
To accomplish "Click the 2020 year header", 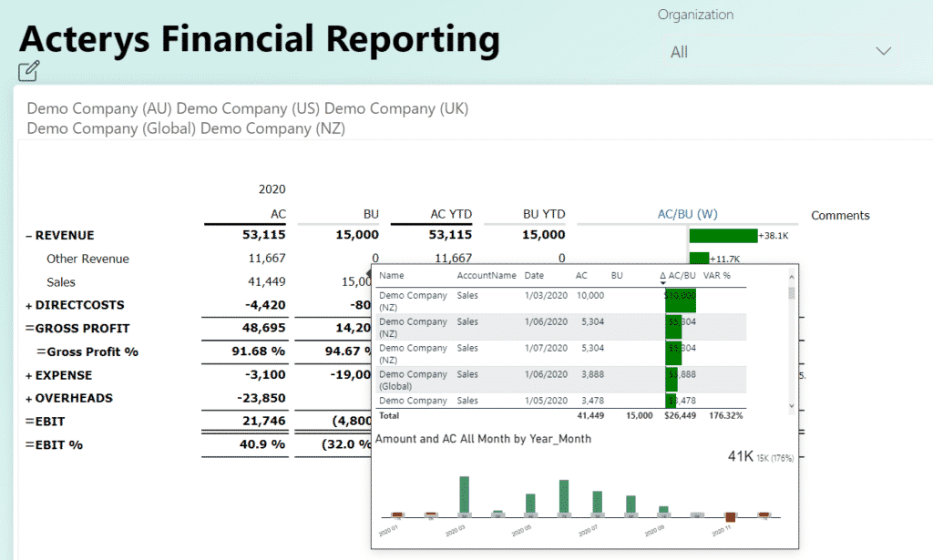I will (x=272, y=189).
